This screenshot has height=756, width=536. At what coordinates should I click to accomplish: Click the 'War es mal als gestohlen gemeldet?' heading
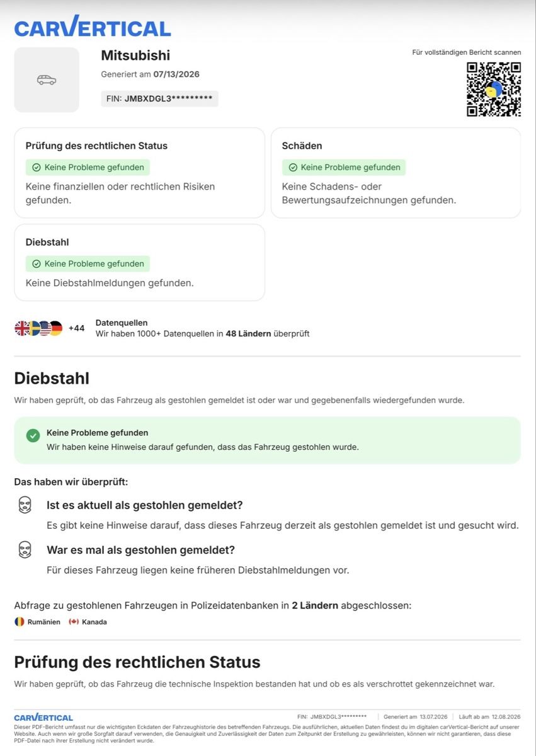coord(140,550)
